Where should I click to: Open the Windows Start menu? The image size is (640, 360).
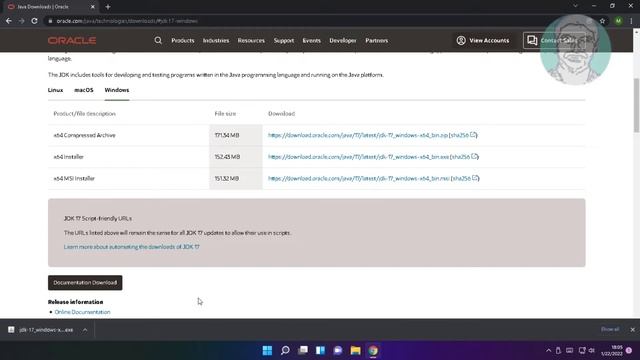click(x=267, y=350)
